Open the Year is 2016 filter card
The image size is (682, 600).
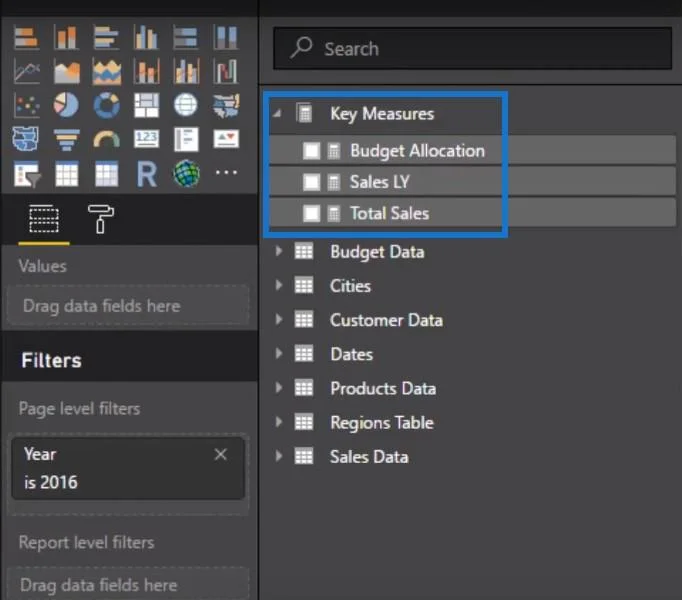(x=128, y=469)
